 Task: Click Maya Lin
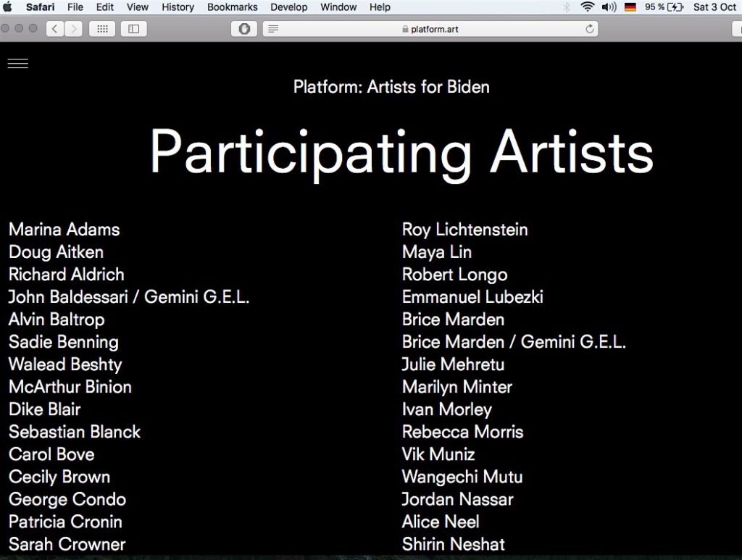[x=437, y=252]
